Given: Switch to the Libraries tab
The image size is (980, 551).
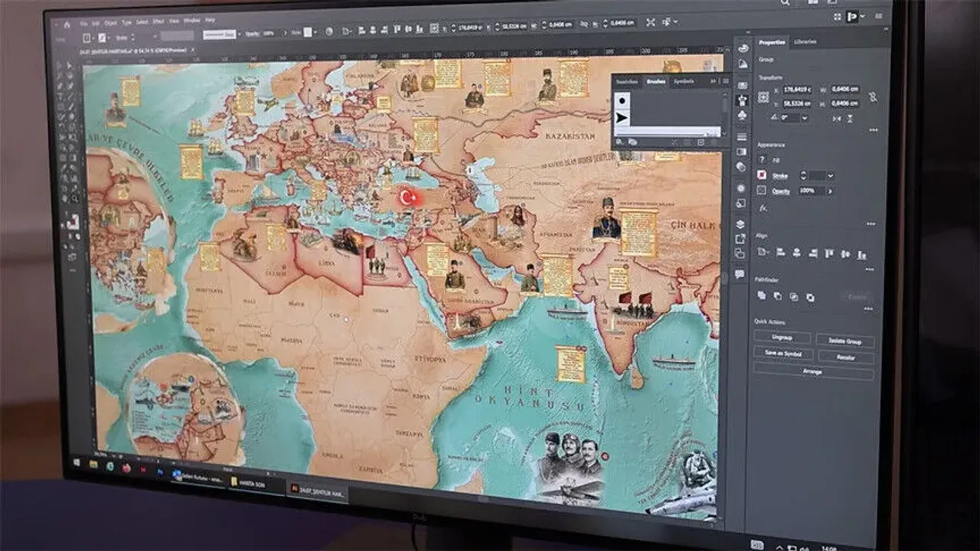Looking at the screenshot, I should point(805,41).
